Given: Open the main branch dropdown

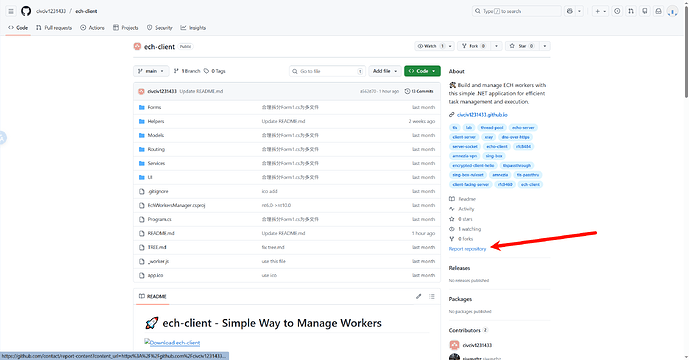Looking at the screenshot, I should [x=151, y=71].
